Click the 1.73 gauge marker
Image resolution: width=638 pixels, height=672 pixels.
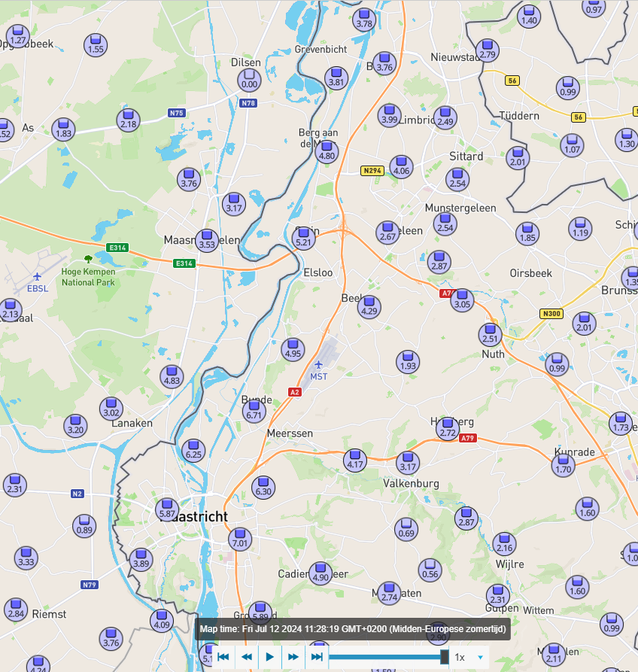tap(621, 424)
